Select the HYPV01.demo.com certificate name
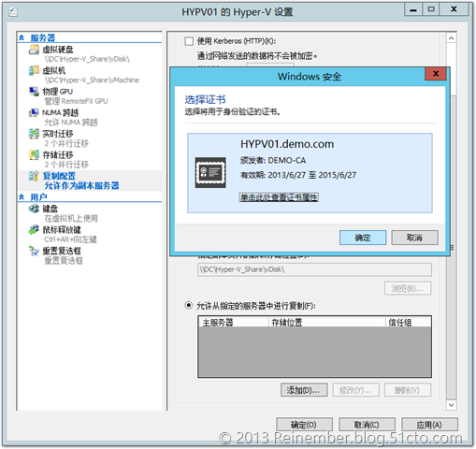Image resolution: width=476 pixels, height=449 pixels. pos(287,144)
